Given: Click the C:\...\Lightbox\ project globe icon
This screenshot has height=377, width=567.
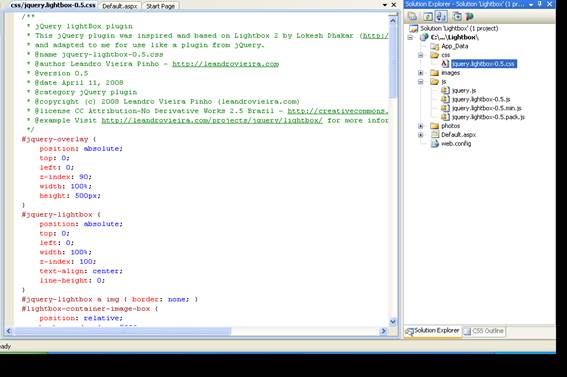Looking at the screenshot, I should point(424,37).
